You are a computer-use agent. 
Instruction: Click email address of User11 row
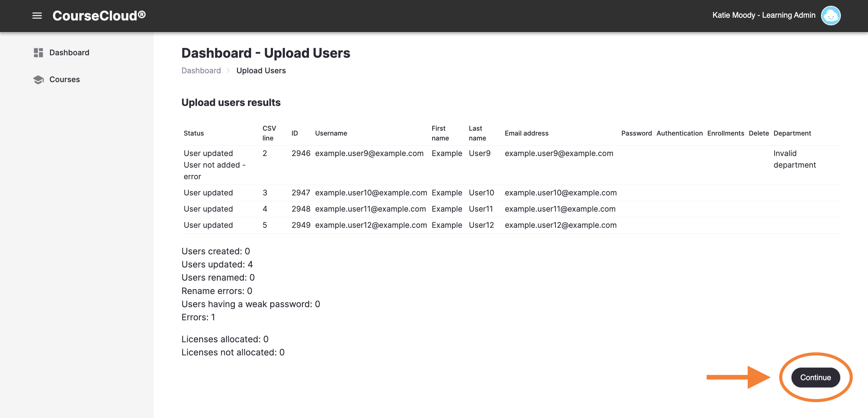pyautogui.click(x=560, y=209)
